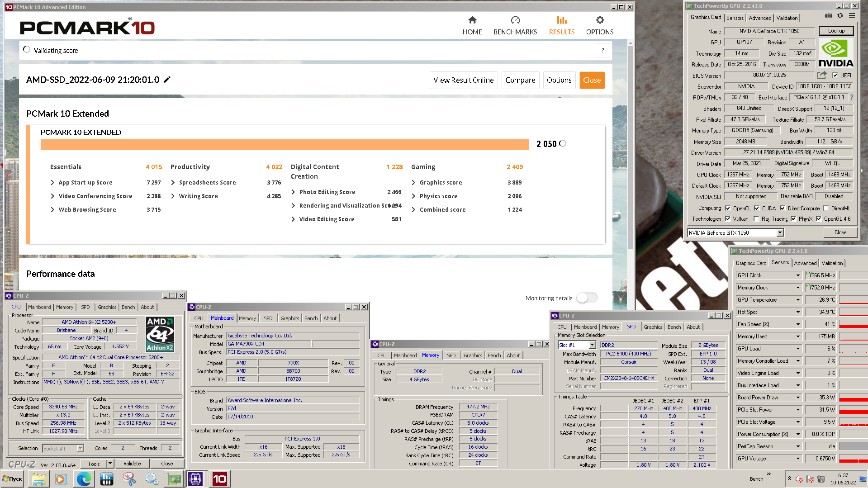
Task: Switch to Mainboard tab in Processor CPU-Z window
Action: click(39, 307)
